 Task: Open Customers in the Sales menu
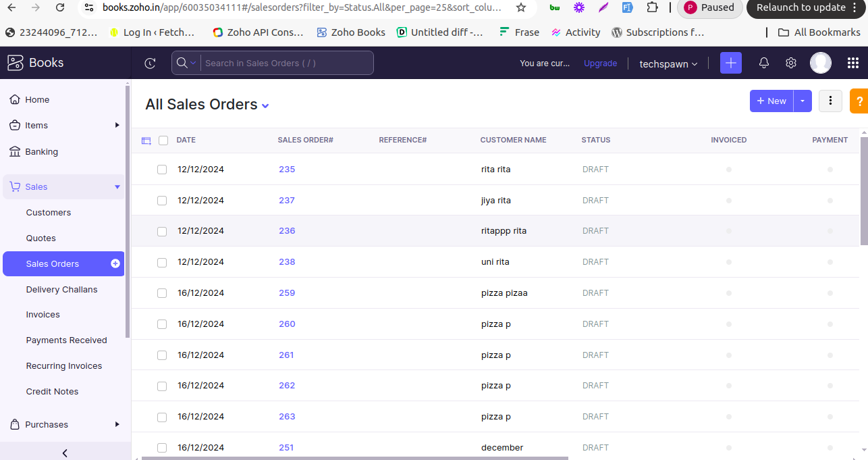[48, 213]
